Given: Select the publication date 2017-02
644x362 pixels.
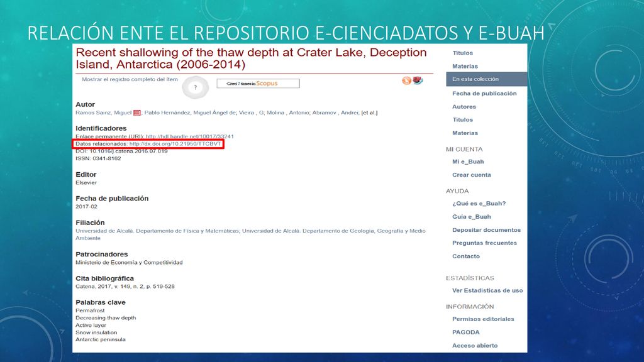Looking at the screenshot, I should point(86,206).
